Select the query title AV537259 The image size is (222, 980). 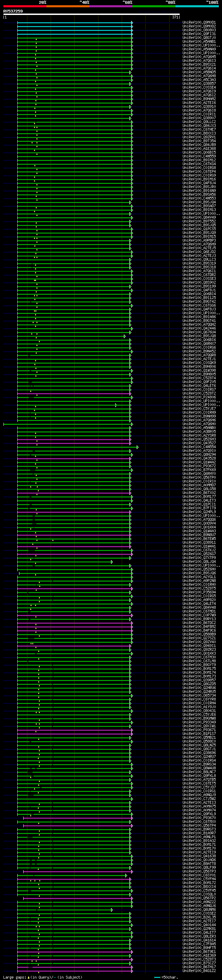coord(13,11)
